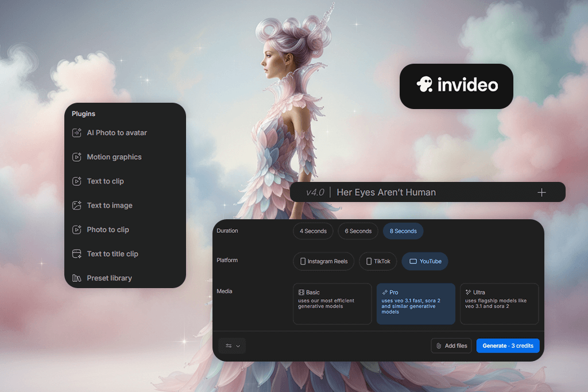The width and height of the screenshot is (588, 392).
Task: Select the 4 Seconds duration
Action: click(x=313, y=231)
